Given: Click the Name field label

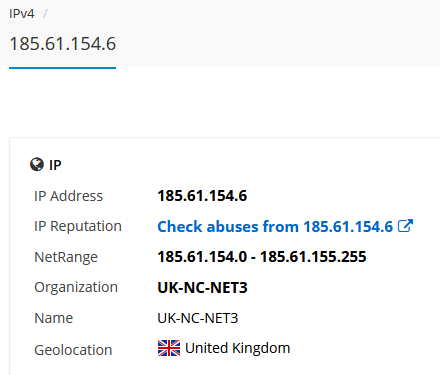Looking at the screenshot, I should pos(53,318).
